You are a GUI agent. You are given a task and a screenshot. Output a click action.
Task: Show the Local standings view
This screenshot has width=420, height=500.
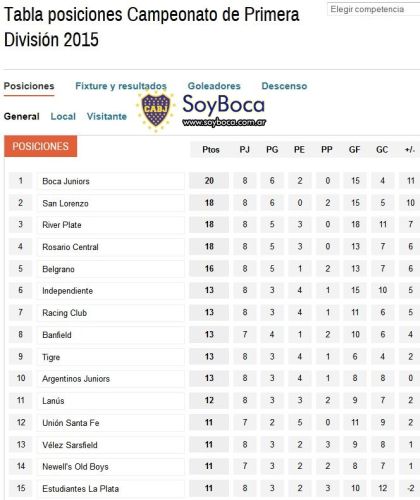(63, 116)
